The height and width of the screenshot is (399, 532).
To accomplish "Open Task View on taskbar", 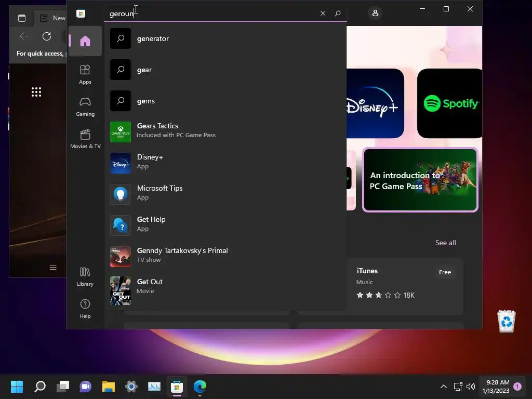I will tap(63, 386).
